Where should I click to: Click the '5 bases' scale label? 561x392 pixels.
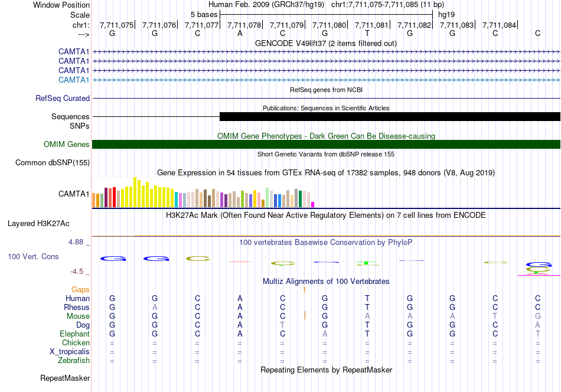pyautogui.click(x=204, y=15)
